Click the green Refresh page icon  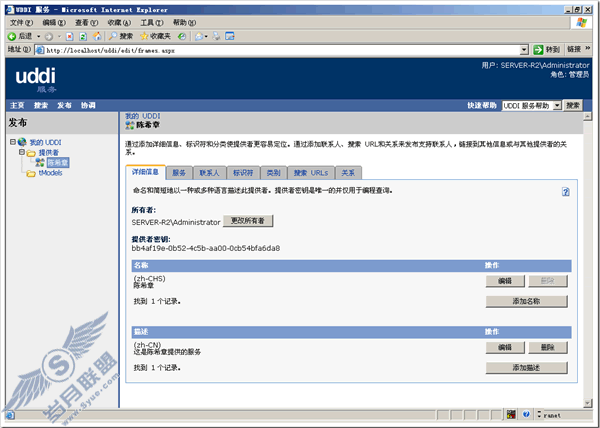coord(83,37)
